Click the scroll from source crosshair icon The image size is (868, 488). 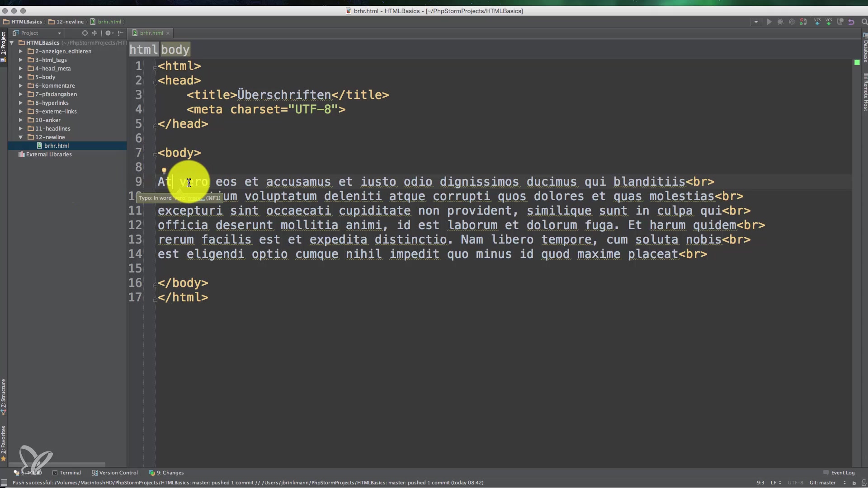pos(85,33)
